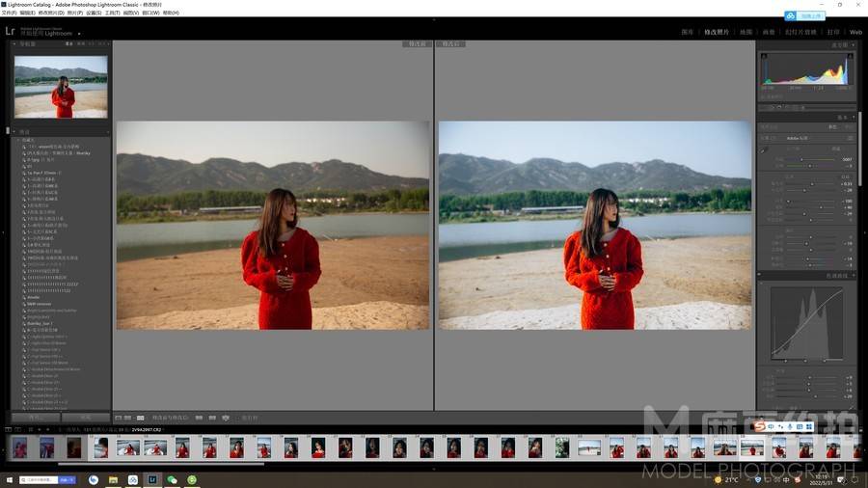This screenshot has width=868, height=488.
Task: Switch to the 修改照片 Develop module
Action: tap(717, 32)
